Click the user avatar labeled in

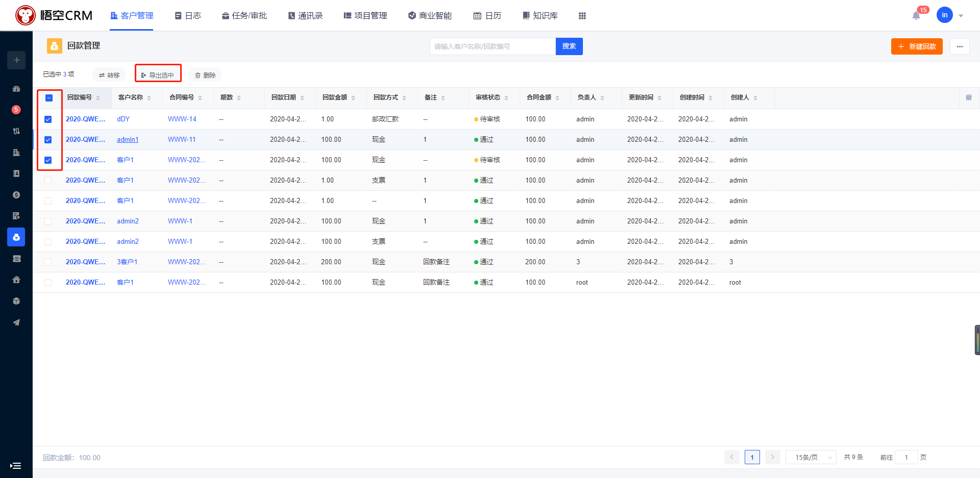(944, 15)
